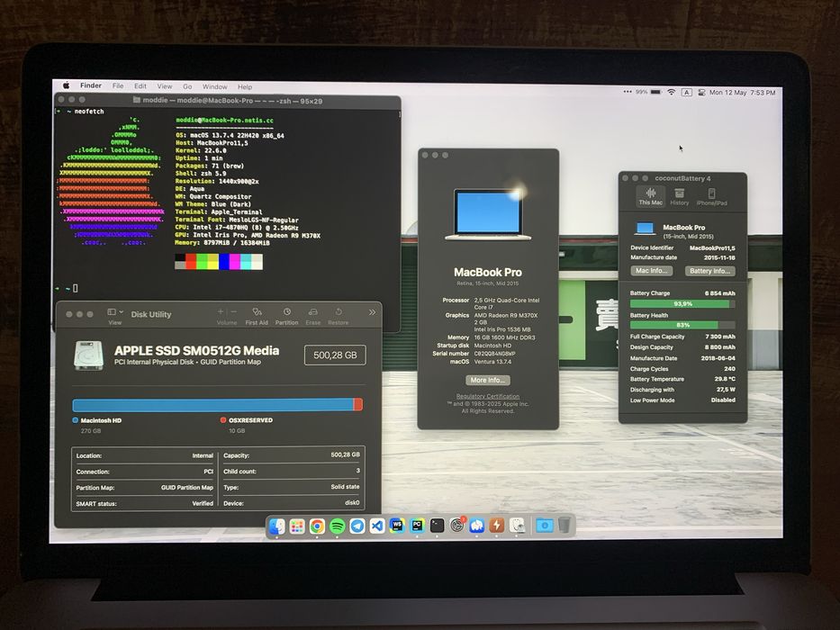
Task: Click the SSD drive icon in Disk Utility
Action: 88,355
